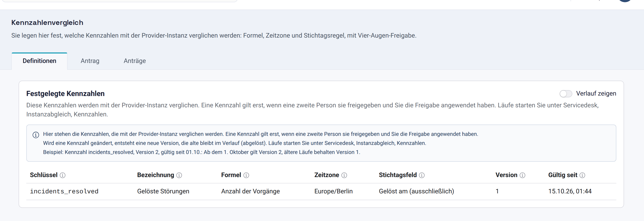Switch to the Antrag tab

[90, 61]
